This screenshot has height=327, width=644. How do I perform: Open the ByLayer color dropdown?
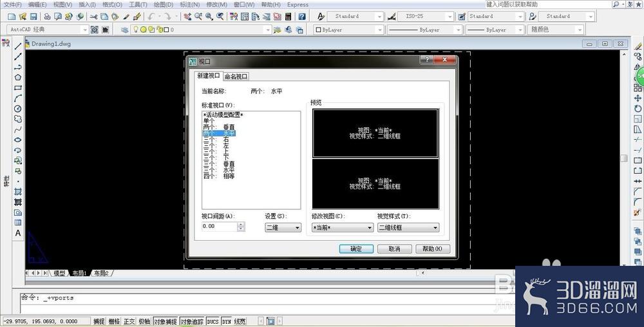[x=348, y=30]
